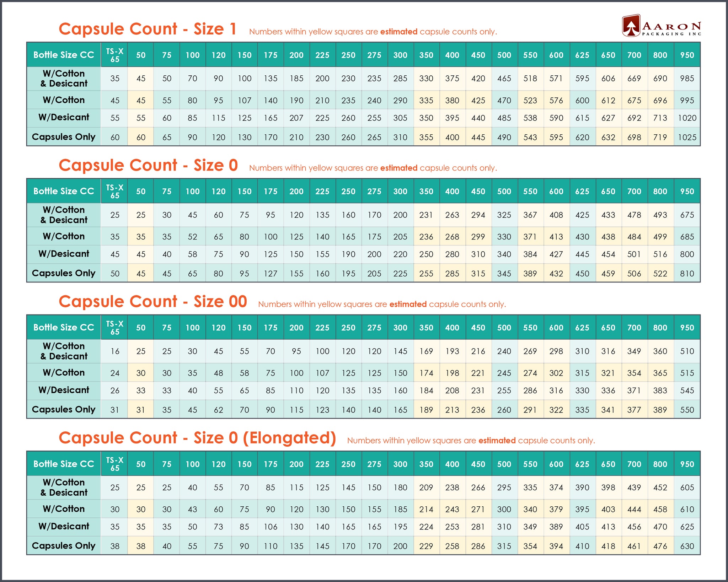Click value 302 in Size 00 W/Cotton row
This screenshot has width=728, height=582.
tap(556, 373)
